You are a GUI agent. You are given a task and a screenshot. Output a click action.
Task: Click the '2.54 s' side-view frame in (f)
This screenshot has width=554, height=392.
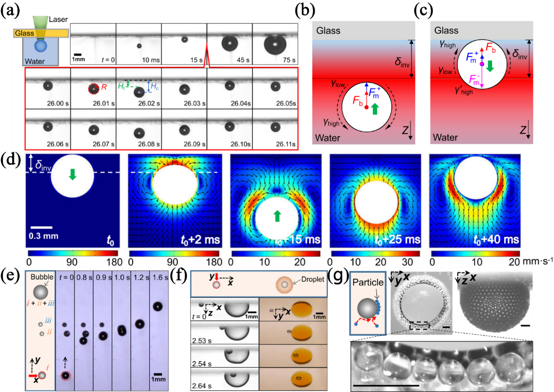click(225, 356)
